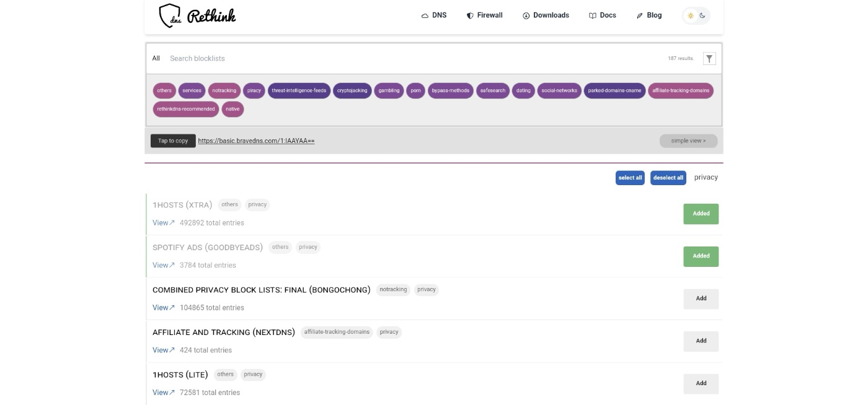The height and width of the screenshot is (405, 868).
Task: Click the '187 results.' count text
Action: click(x=681, y=58)
